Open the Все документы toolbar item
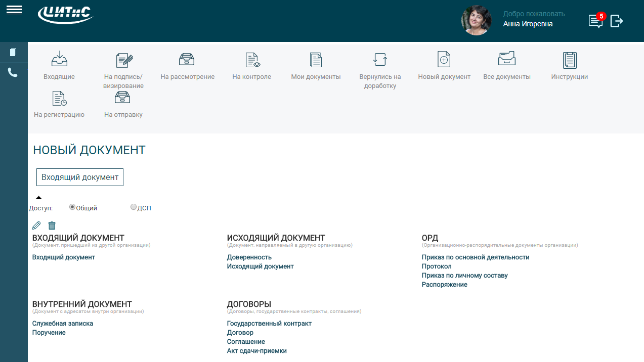 (x=506, y=60)
